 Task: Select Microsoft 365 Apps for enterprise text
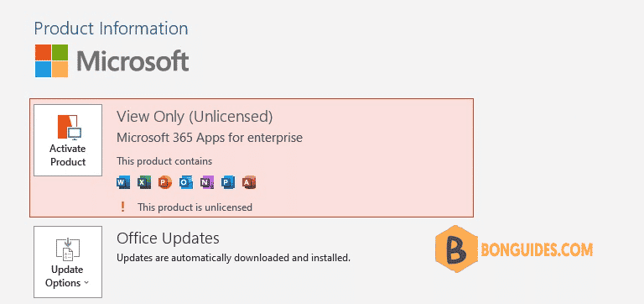tap(210, 138)
